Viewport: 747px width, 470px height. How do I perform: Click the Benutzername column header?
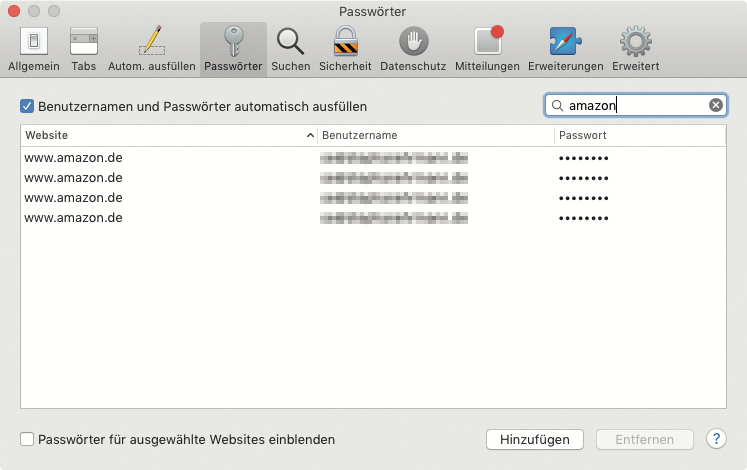435,135
